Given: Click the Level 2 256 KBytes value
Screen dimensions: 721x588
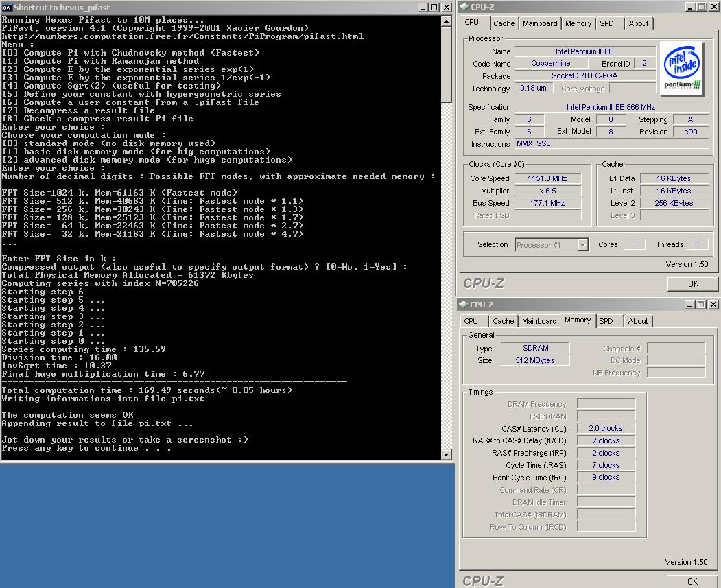Looking at the screenshot, I should pyautogui.click(x=674, y=203).
